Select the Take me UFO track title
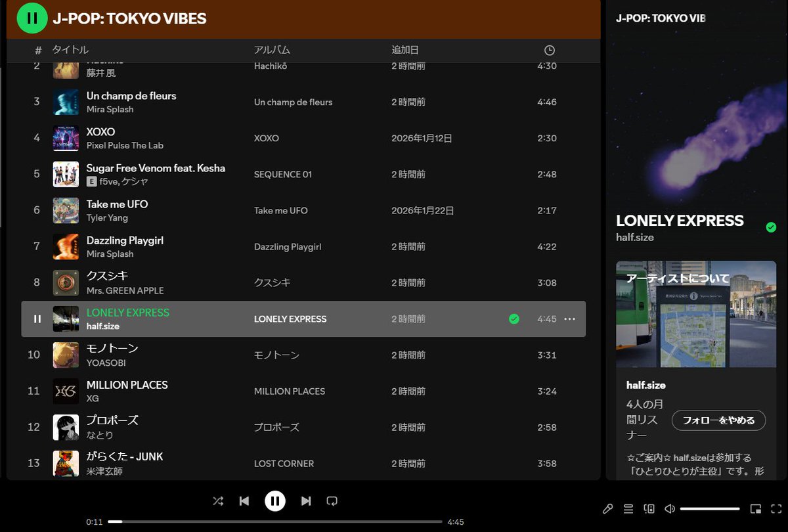788x532 pixels. point(118,204)
